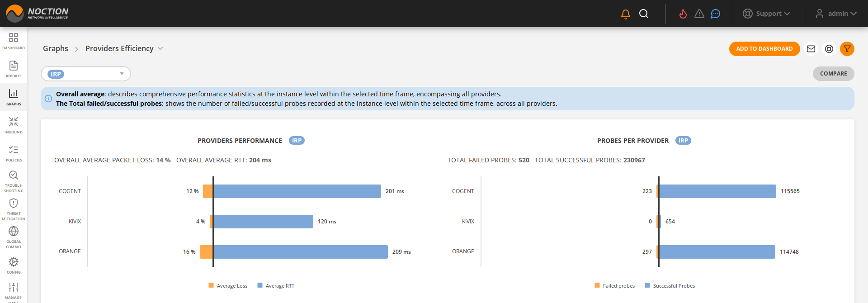The height and width of the screenshot is (303, 868).
Task: Open the Policies section from the sidebar
Action: pyautogui.click(x=14, y=151)
